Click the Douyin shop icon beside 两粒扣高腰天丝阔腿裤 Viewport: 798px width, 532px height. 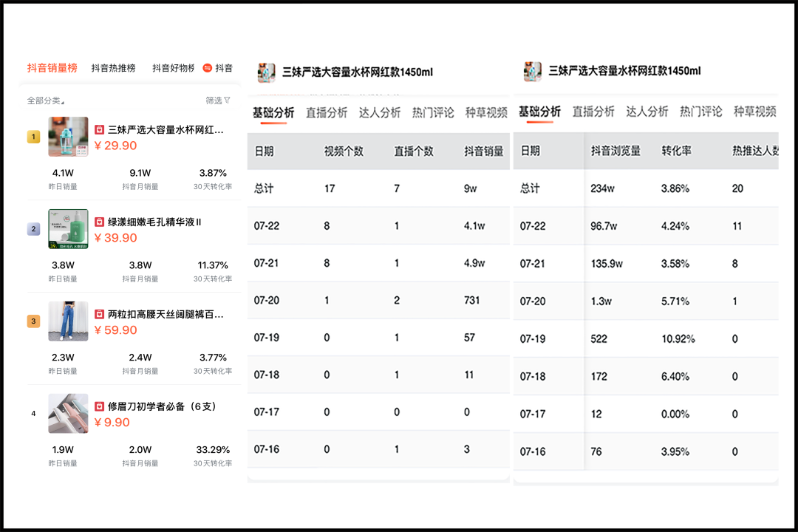(100, 315)
